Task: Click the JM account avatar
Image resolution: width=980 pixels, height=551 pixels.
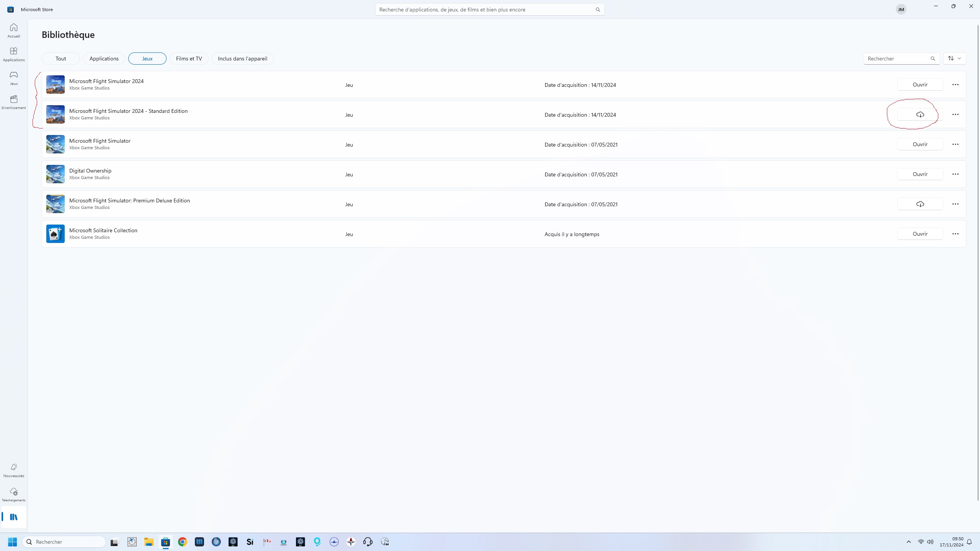Action: (901, 9)
